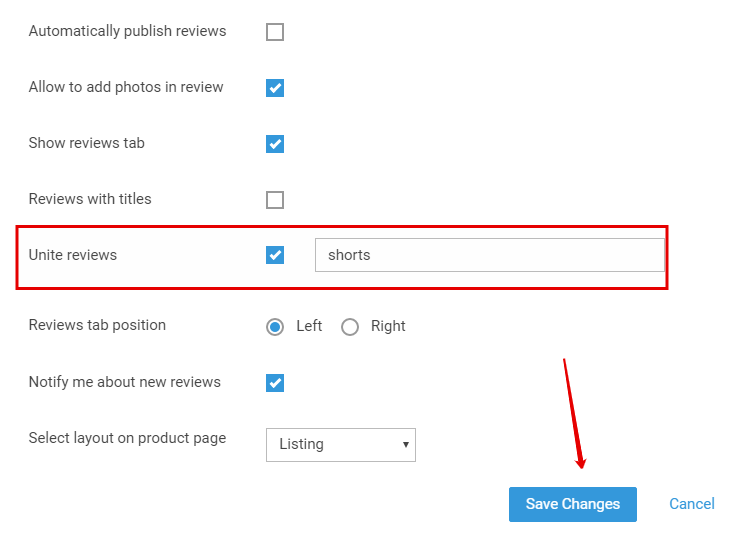Click the Left label text

[309, 326]
